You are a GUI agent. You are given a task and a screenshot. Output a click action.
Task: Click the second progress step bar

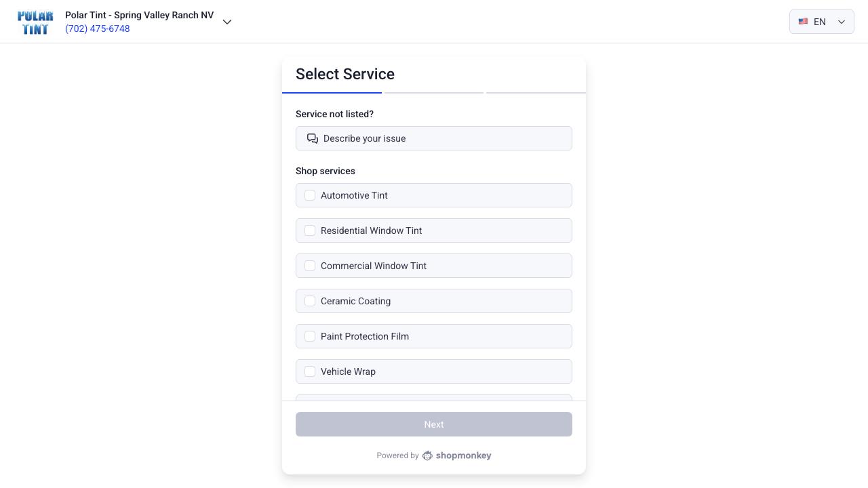tap(433, 92)
